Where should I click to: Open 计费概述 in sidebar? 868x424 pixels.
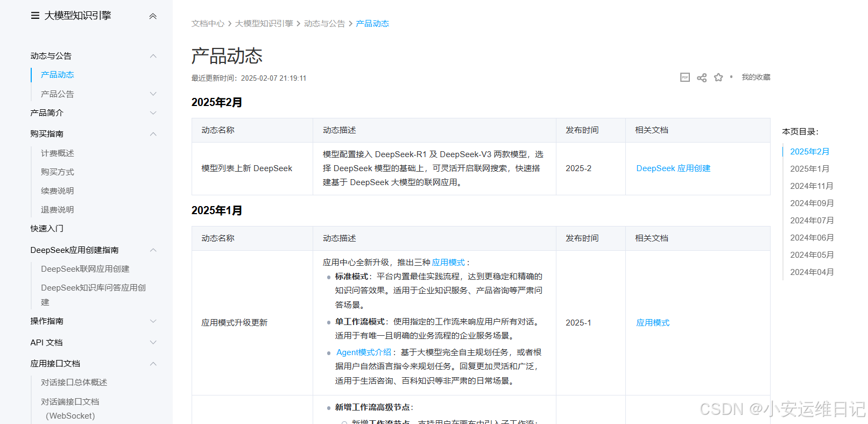pyautogui.click(x=58, y=153)
